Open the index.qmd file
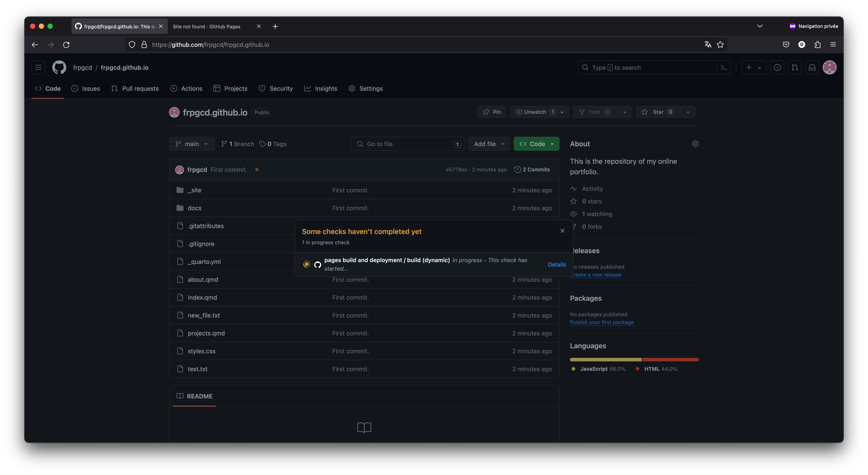 tap(202, 297)
